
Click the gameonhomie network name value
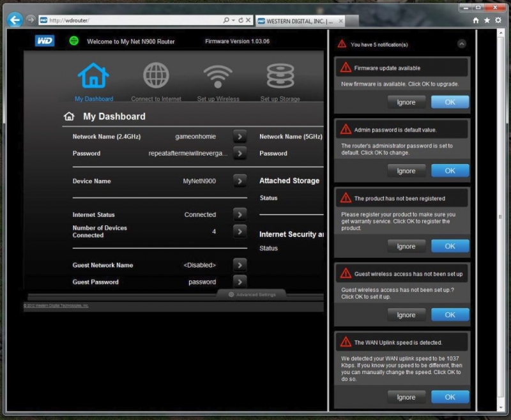[x=195, y=137]
